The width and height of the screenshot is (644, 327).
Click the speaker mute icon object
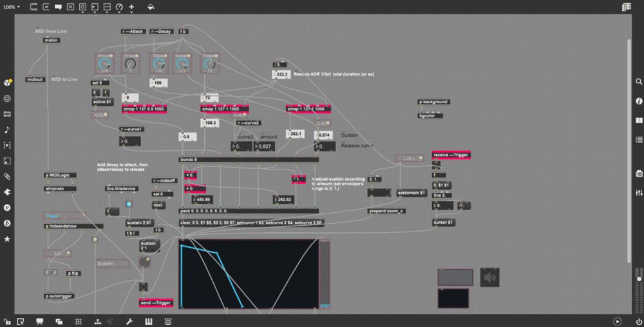[489, 277]
